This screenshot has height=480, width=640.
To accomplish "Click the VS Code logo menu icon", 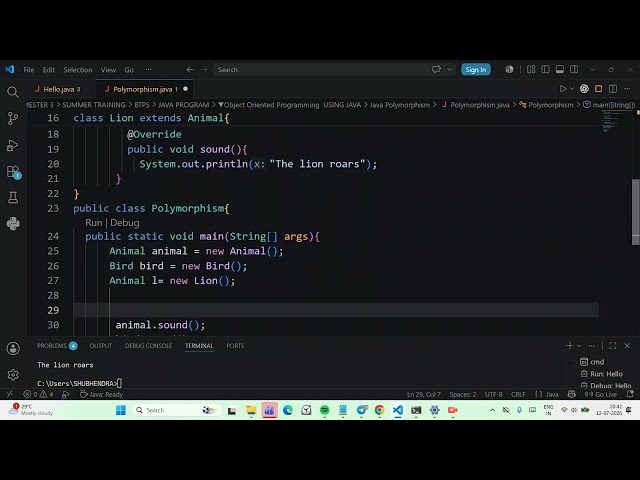I will (x=10, y=69).
